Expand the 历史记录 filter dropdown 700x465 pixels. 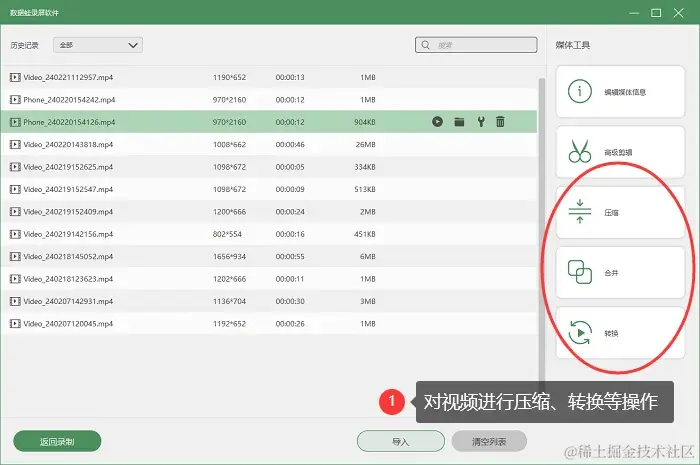98,45
